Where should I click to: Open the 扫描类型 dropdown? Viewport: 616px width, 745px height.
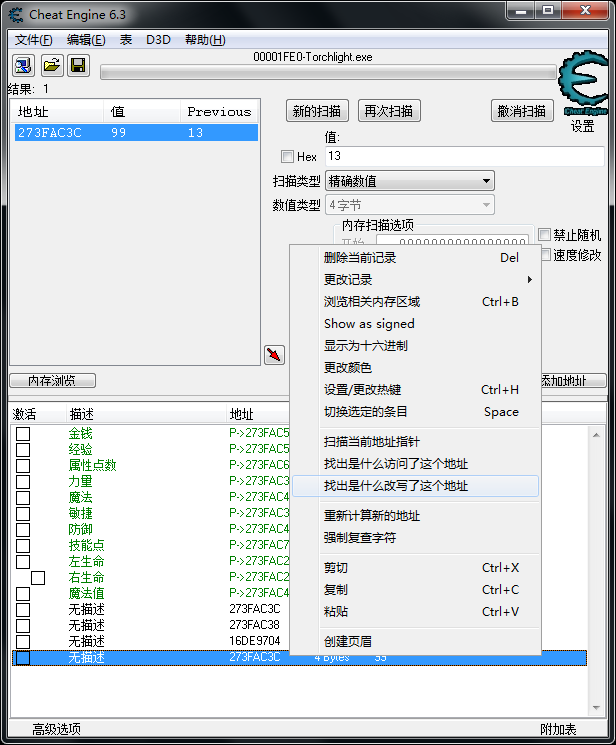click(410, 181)
